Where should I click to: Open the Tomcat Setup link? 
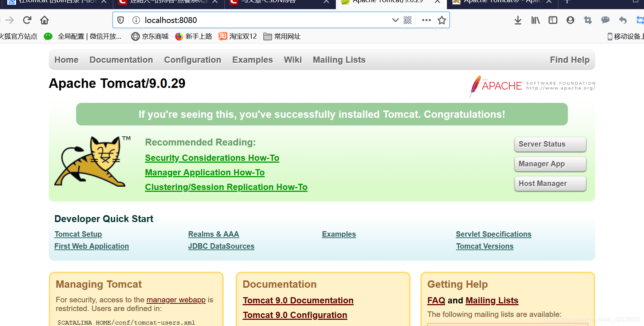click(x=78, y=234)
